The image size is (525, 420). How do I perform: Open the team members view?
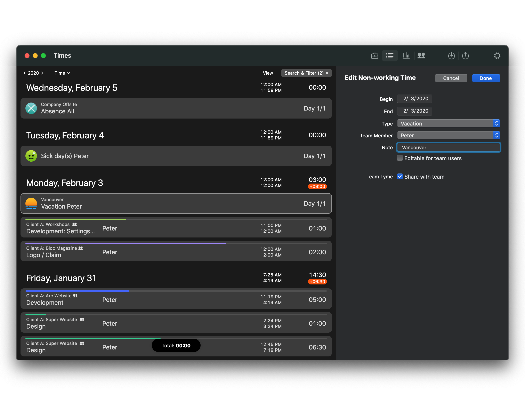click(x=421, y=56)
